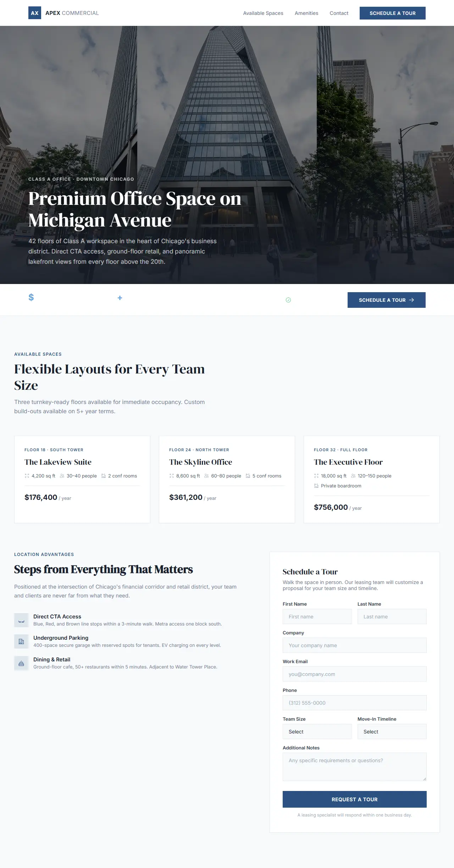Click the square footage icon on Executive Floor
454x868 pixels.
pyautogui.click(x=316, y=476)
